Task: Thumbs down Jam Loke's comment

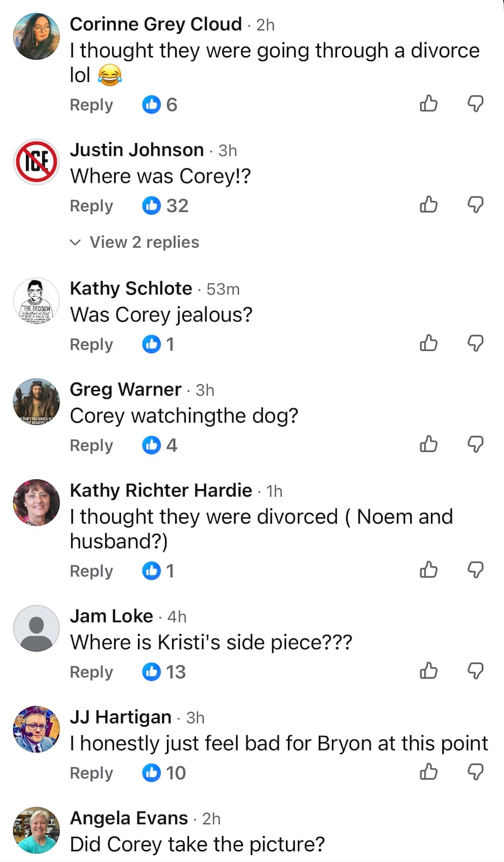Action: pyautogui.click(x=475, y=671)
